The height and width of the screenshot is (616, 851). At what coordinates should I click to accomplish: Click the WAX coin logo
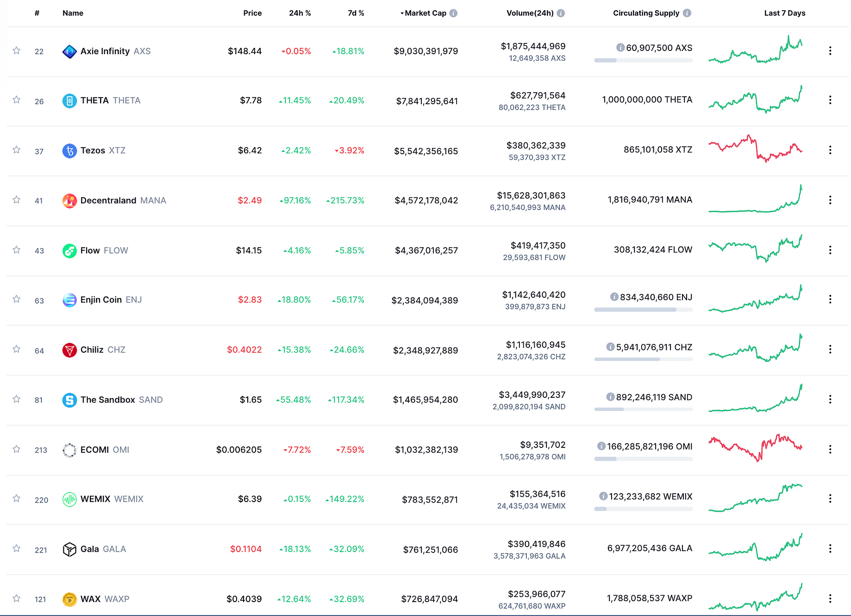click(x=69, y=599)
